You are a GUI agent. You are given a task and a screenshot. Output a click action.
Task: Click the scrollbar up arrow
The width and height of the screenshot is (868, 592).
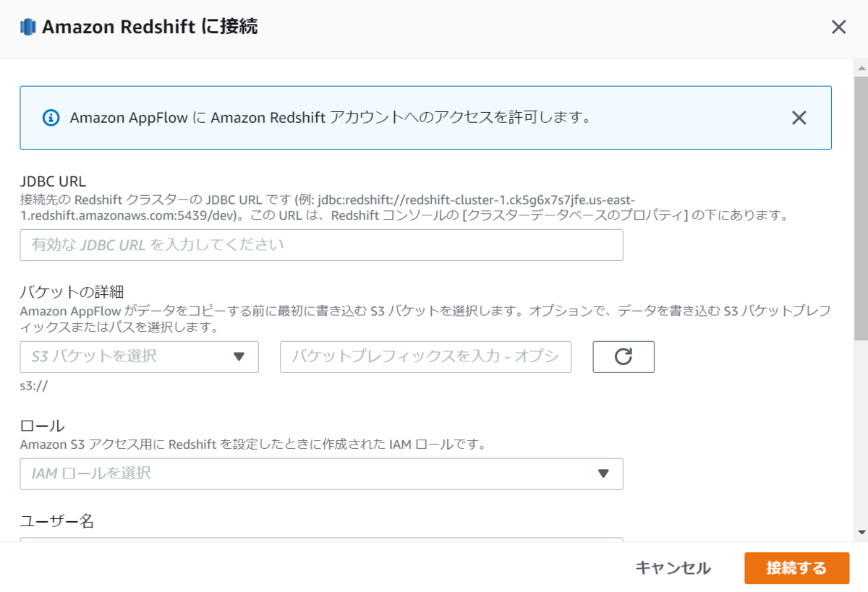click(861, 68)
